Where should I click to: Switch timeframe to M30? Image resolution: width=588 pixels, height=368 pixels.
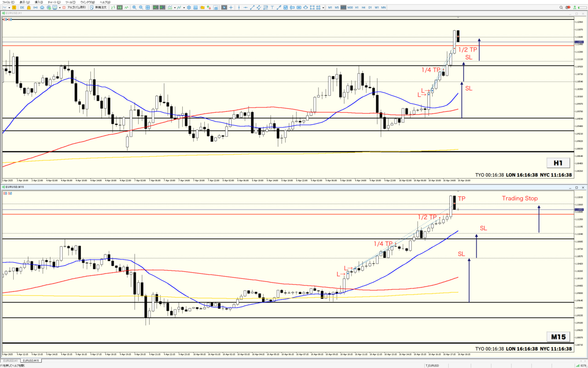coord(350,7)
